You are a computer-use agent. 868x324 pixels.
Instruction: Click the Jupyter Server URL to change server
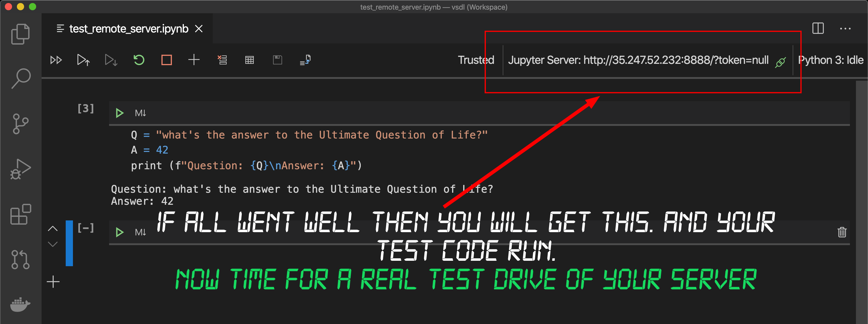(x=638, y=60)
